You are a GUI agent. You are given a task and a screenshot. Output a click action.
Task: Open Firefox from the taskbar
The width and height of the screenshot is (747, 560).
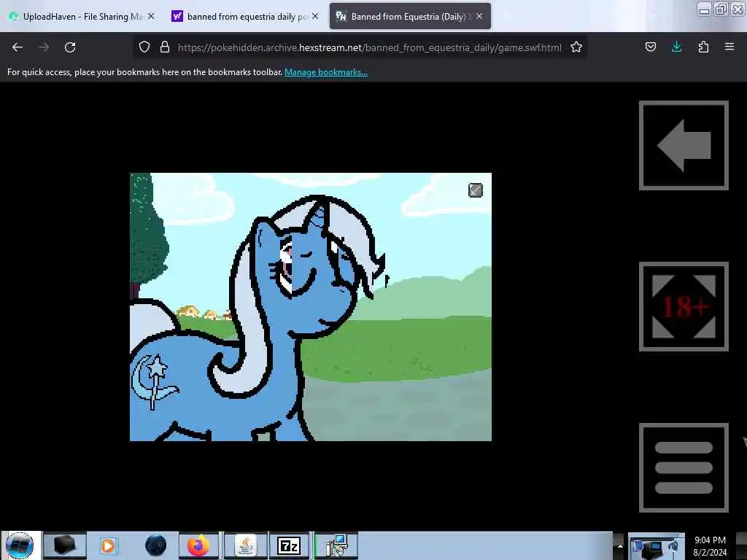coord(198,545)
